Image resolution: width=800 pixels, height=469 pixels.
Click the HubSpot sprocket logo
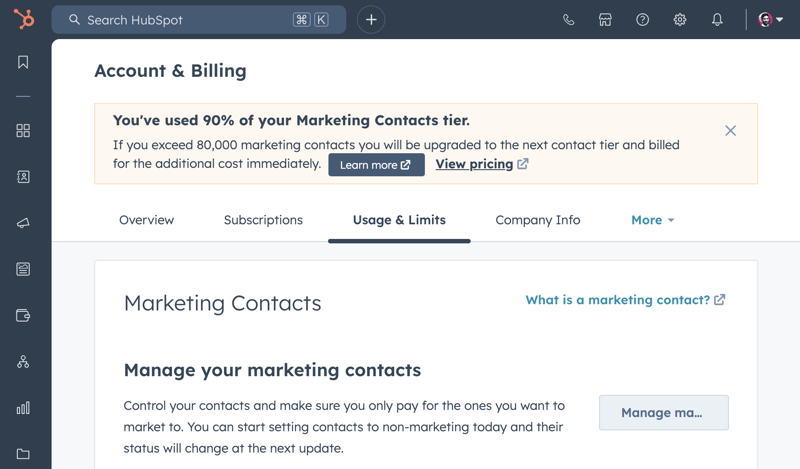click(x=23, y=19)
